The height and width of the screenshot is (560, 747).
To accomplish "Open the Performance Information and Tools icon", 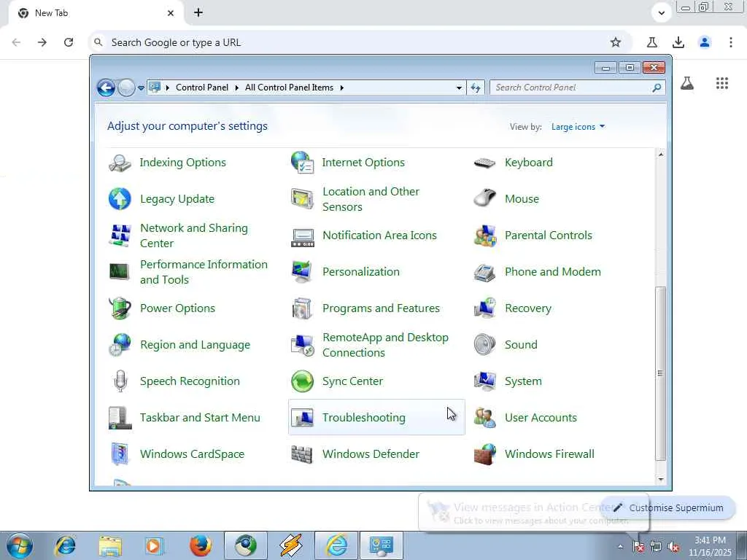I will pyautogui.click(x=120, y=272).
